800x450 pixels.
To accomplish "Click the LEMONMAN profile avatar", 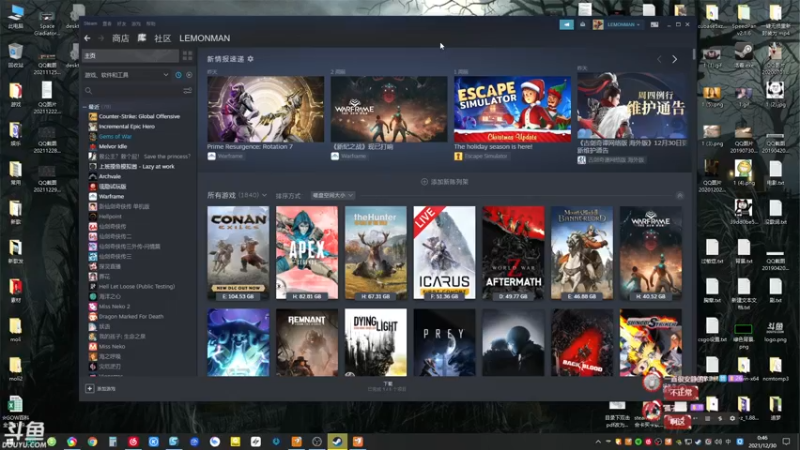I will point(598,24).
